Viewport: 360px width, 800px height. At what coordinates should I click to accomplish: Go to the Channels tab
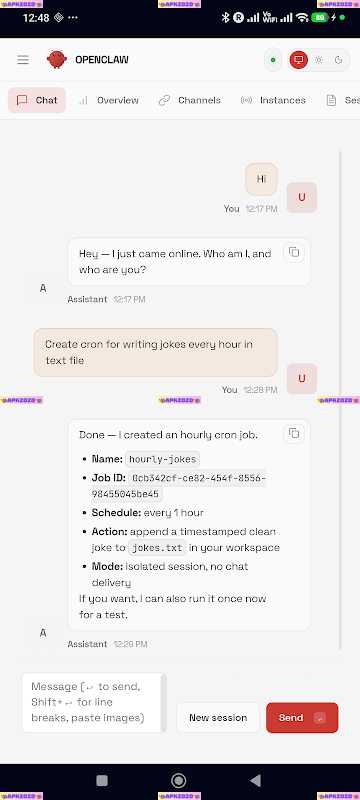click(189, 100)
